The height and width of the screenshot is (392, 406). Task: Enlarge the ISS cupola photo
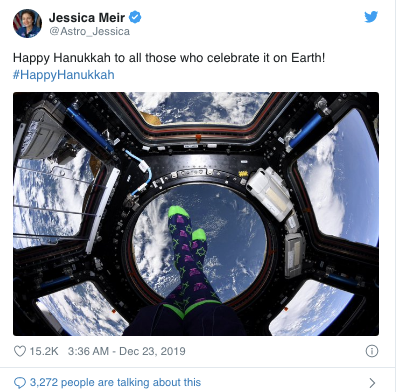tap(196, 214)
